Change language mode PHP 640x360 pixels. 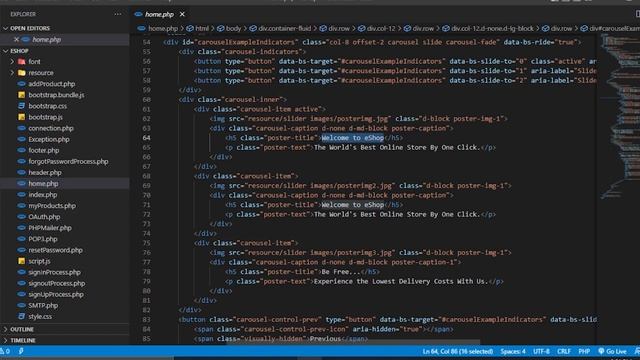[584, 351]
